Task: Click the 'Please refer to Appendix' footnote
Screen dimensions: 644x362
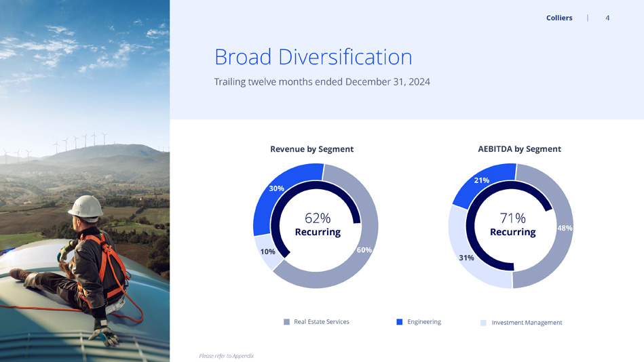Action: 226,356
